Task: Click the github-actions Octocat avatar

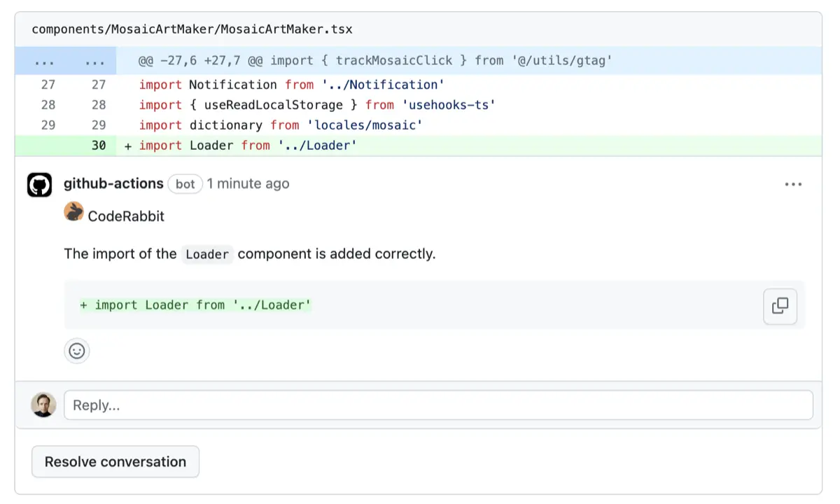Action: pyautogui.click(x=40, y=185)
